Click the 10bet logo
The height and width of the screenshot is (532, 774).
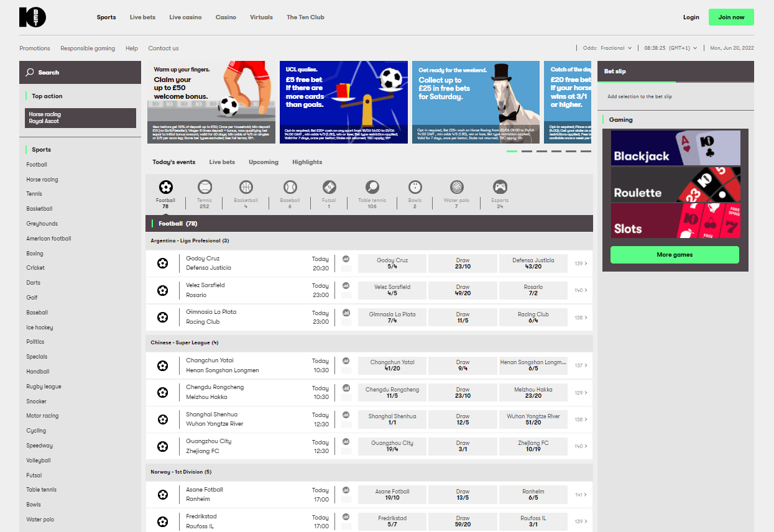(x=32, y=17)
